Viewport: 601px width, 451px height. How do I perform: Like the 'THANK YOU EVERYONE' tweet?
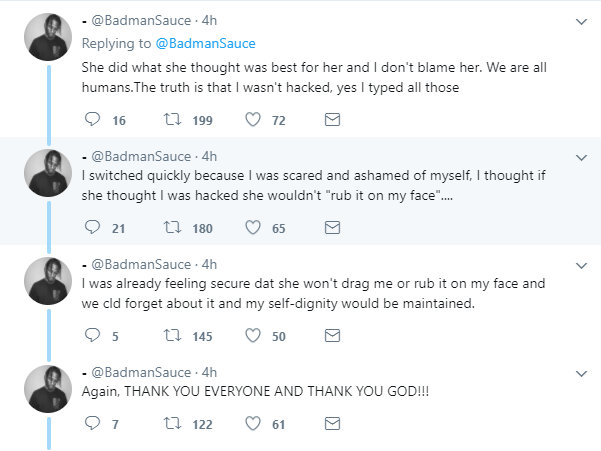(253, 424)
